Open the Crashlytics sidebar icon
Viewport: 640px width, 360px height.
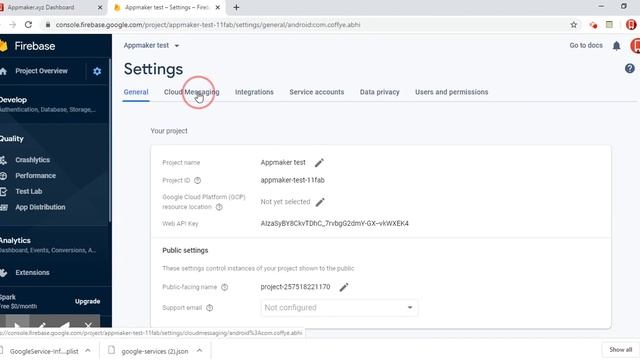3,160
